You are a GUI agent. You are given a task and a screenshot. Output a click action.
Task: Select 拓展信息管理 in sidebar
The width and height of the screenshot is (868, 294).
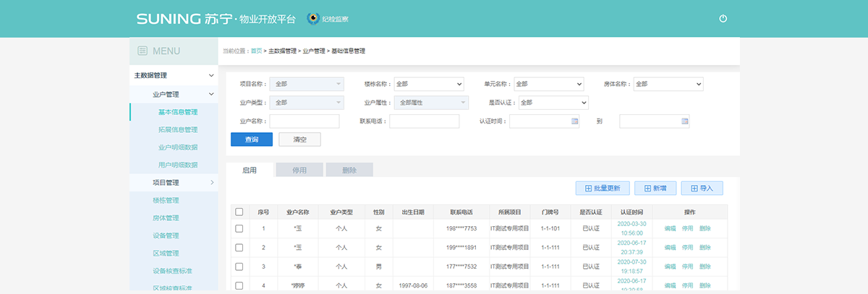[x=177, y=130]
